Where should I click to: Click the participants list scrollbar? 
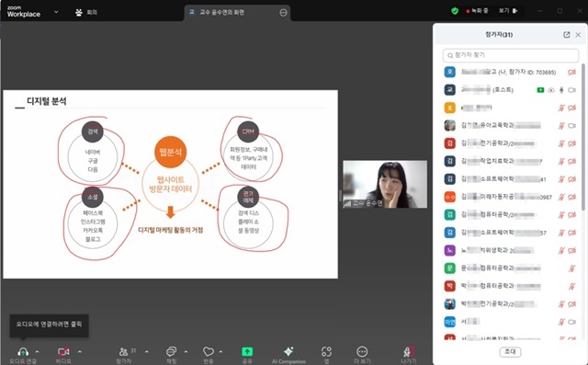pyautogui.click(x=583, y=137)
